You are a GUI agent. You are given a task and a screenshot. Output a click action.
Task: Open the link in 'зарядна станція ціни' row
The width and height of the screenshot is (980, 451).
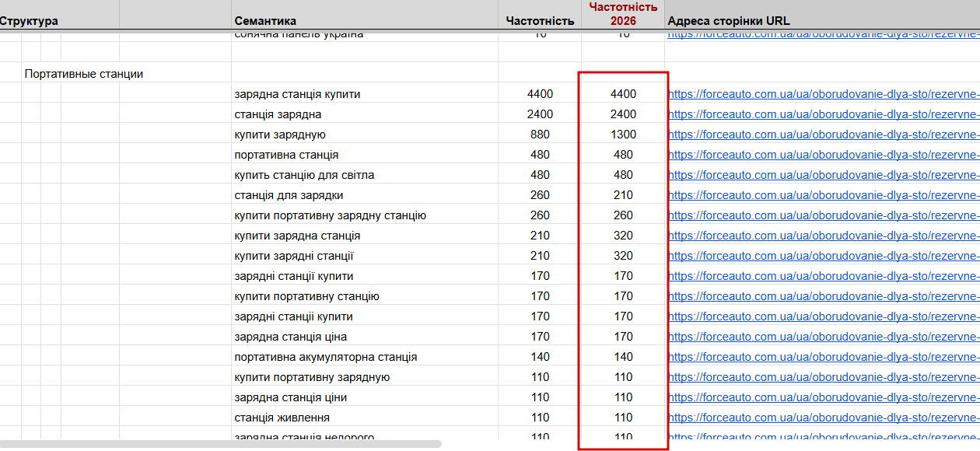pos(824,397)
